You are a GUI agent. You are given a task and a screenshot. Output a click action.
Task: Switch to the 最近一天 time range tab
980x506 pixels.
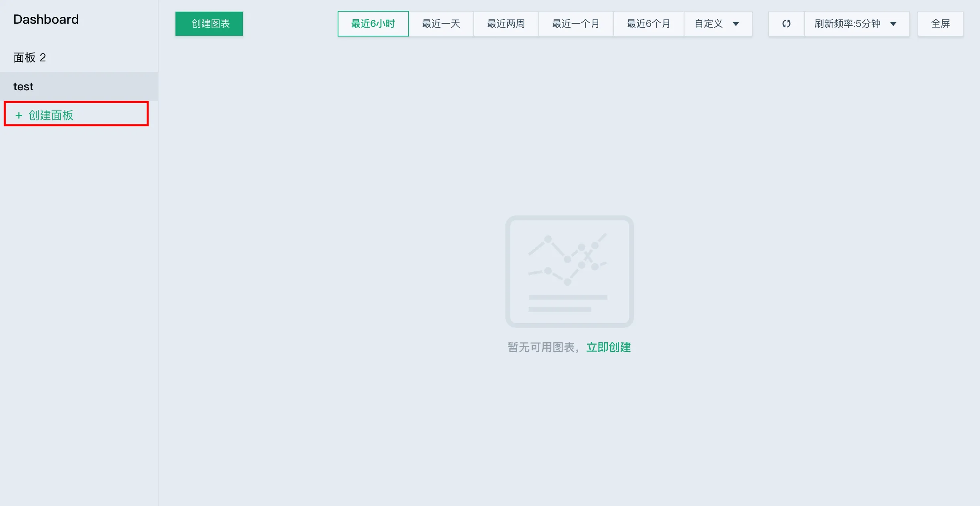[x=441, y=24]
